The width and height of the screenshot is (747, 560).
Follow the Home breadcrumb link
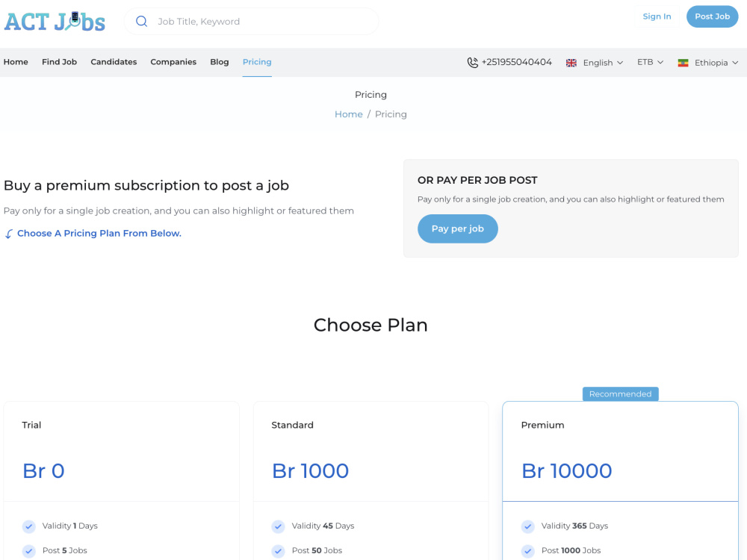[x=349, y=114]
